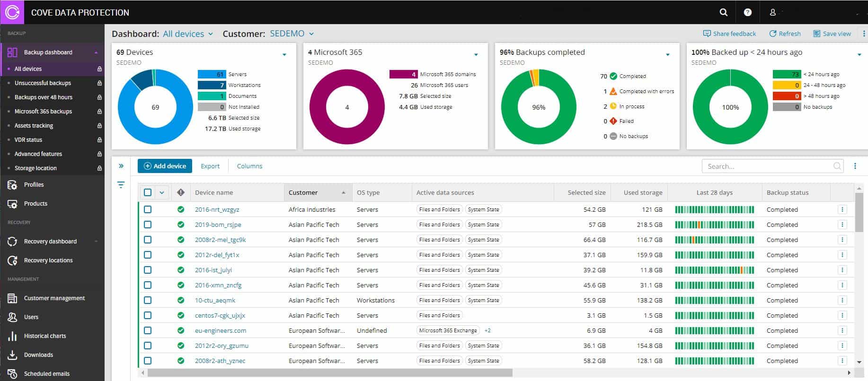This screenshot has height=381, width=868.
Task: Click the yellow 24 - 48 hours ago swatch
Action: pos(787,85)
